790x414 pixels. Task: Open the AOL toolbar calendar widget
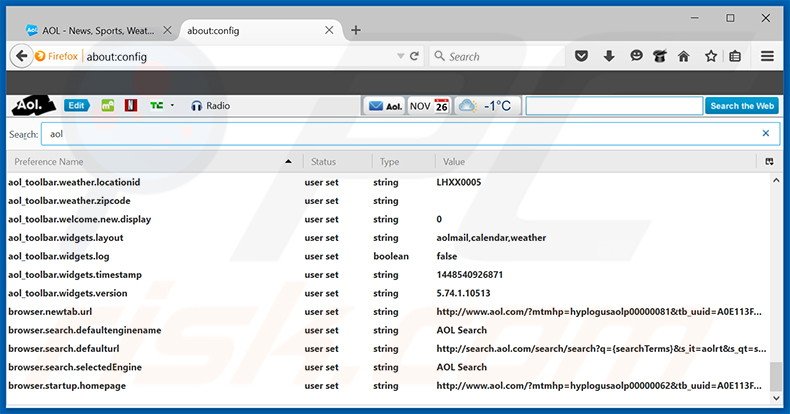[x=429, y=105]
